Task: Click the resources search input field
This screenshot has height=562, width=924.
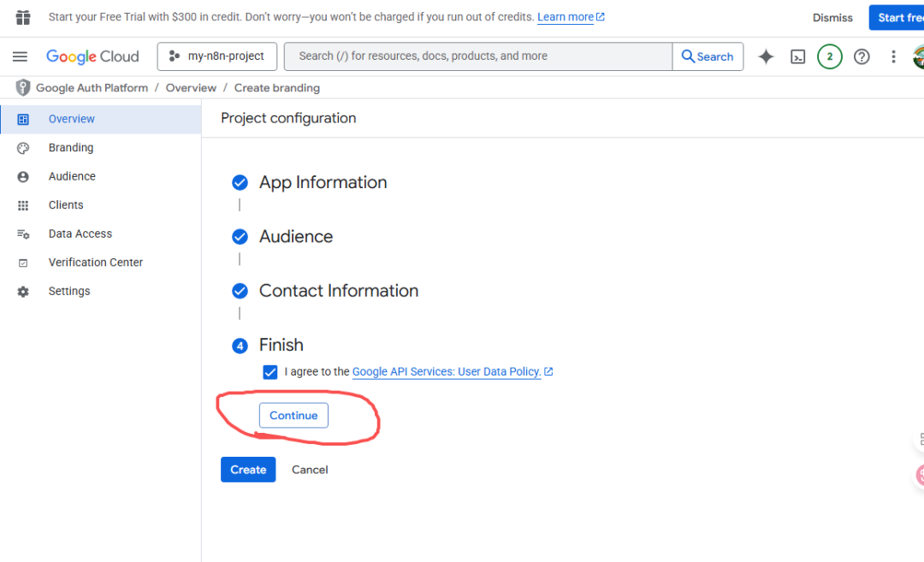Action: (x=477, y=56)
